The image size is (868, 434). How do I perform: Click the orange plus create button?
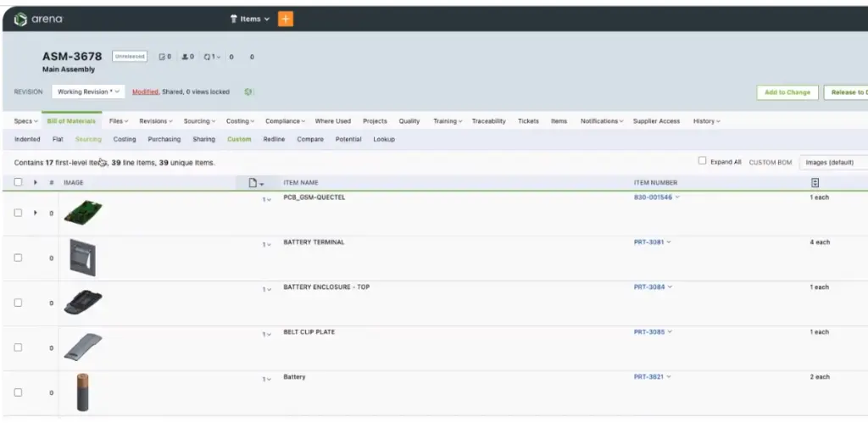coord(286,19)
